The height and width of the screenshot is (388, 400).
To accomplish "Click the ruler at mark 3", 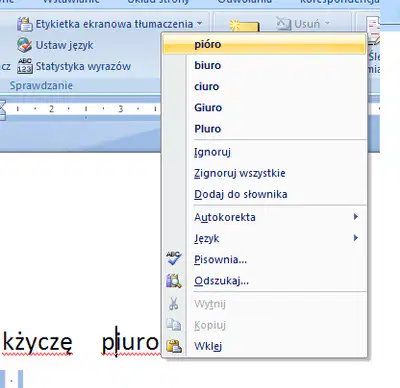I will point(121,109).
